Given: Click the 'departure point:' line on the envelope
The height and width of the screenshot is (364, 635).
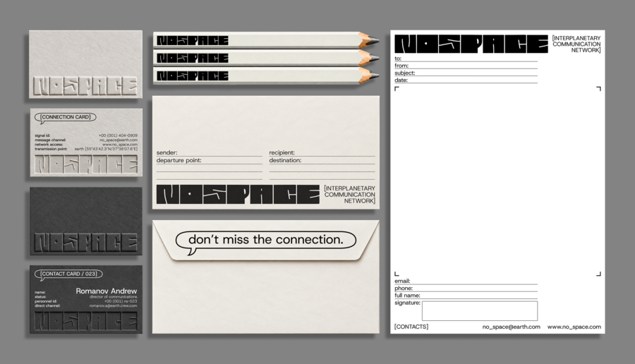Looking at the screenshot, I should [210, 160].
